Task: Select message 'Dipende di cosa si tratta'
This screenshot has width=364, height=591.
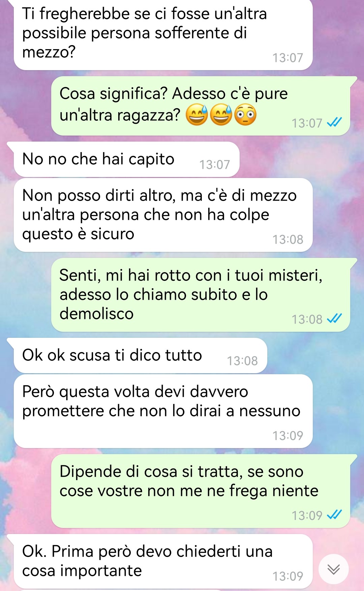Action: [201, 491]
